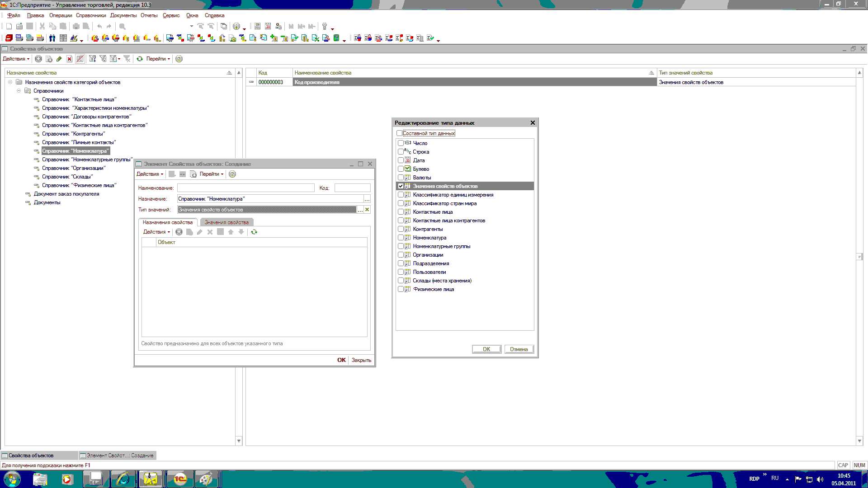Open the calendar icon in the top toolbar
Screen dimensions: 868x488
coord(268,26)
